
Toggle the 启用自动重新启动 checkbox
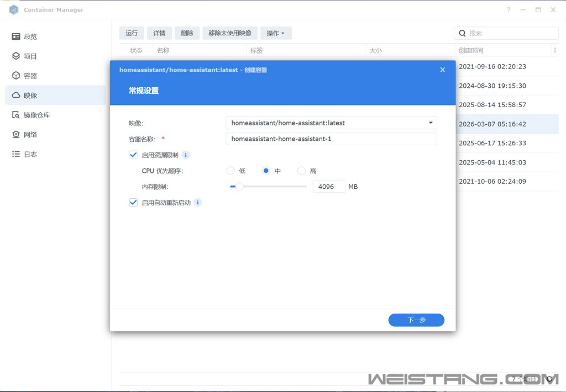133,203
